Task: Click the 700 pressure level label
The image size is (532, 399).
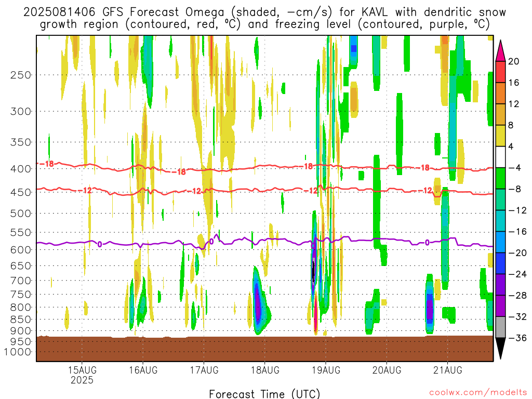Action: (21, 281)
